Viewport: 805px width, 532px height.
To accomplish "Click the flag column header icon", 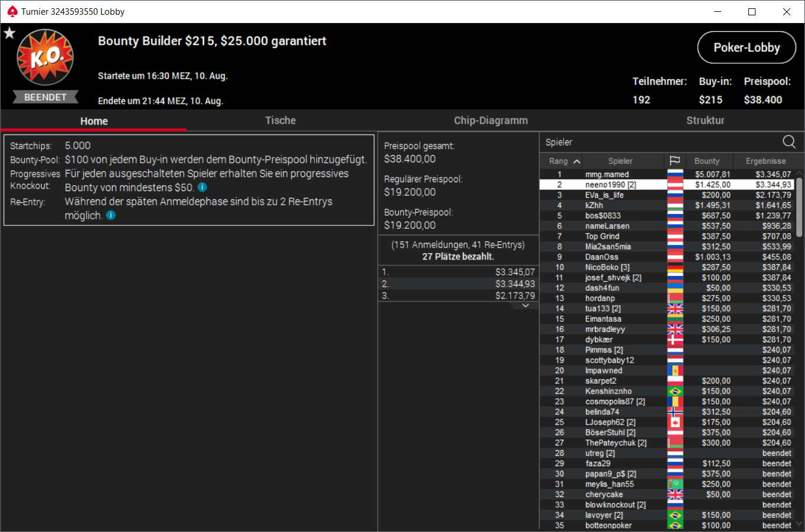I will (675, 161).
